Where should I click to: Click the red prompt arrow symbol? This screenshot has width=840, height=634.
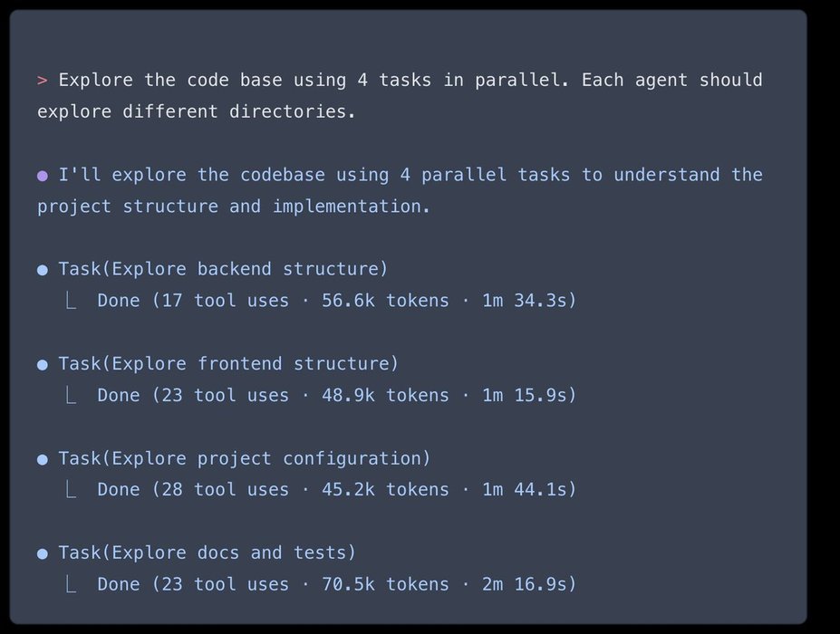[42, 81]
